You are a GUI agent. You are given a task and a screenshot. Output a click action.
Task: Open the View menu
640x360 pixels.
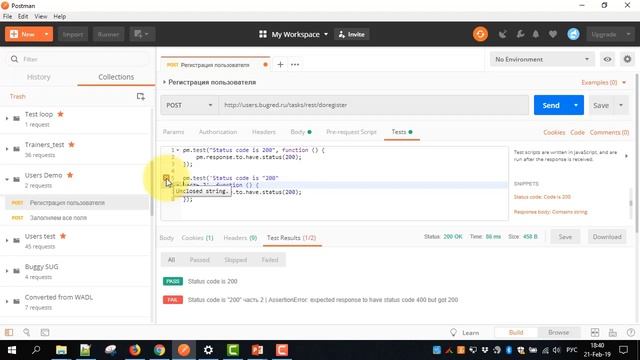[40, 16]
